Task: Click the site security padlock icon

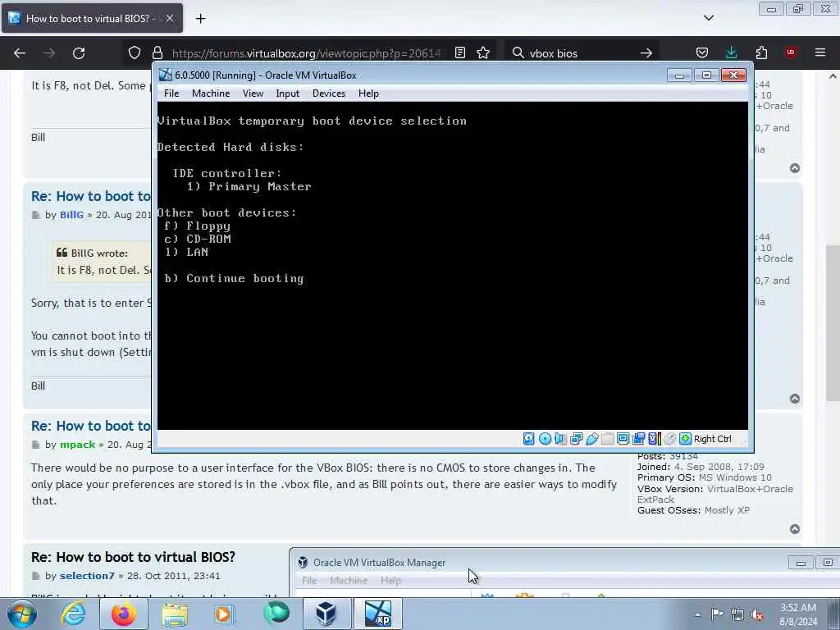Action: tap(157, 52)
